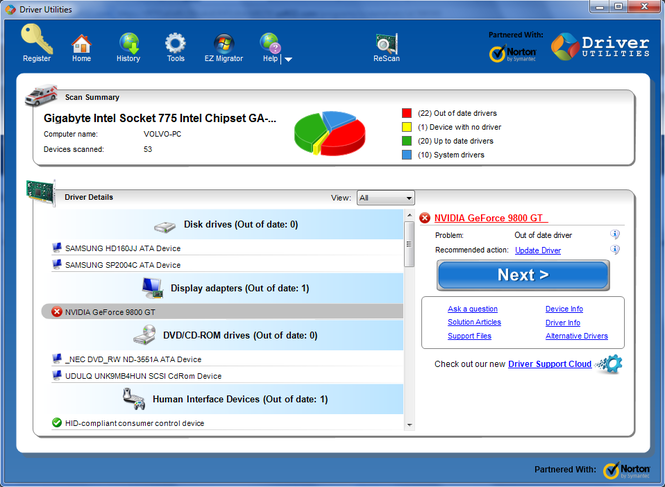This screenshot has height=487, width=665.
Task: Select Display adapters category header
Action: click(227, 288)
